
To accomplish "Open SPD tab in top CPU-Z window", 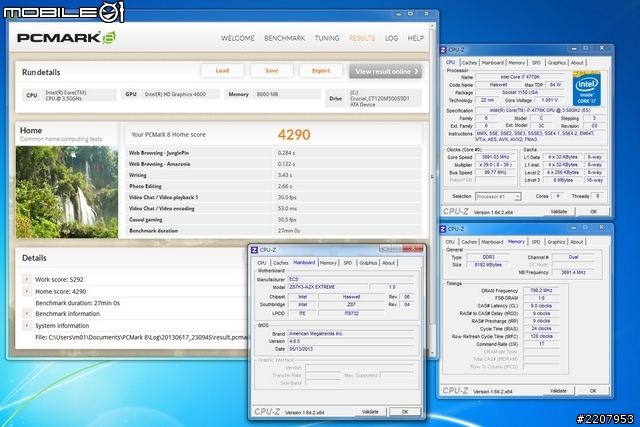I will tap(536, 62).
